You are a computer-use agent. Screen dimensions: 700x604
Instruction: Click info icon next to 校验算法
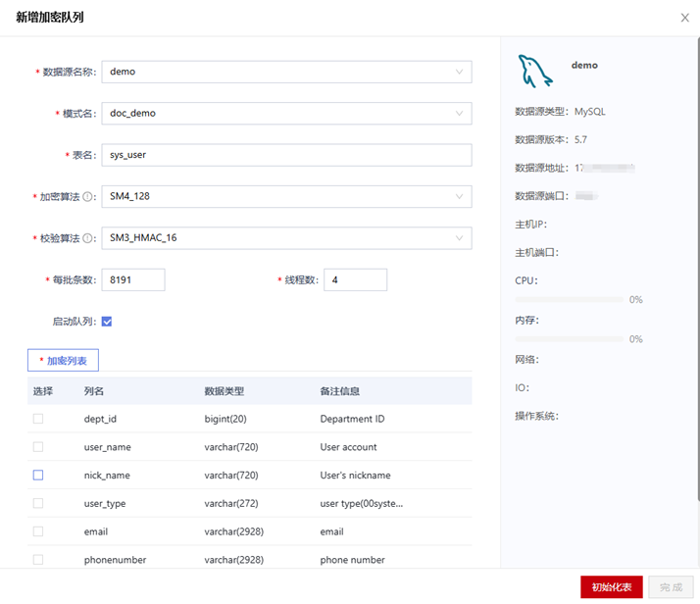[89, 238]
